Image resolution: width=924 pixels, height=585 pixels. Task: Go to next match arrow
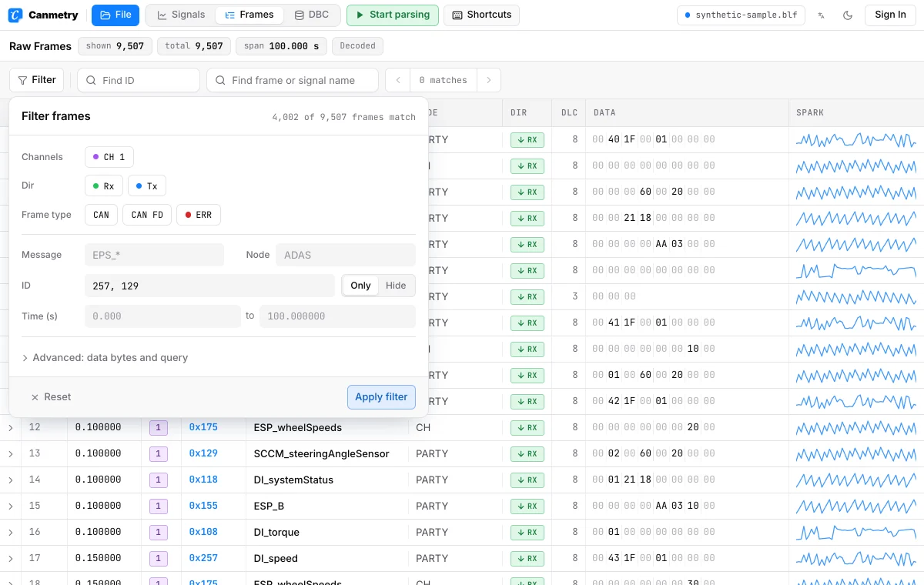pyautogui.click(x=489, y=80)
